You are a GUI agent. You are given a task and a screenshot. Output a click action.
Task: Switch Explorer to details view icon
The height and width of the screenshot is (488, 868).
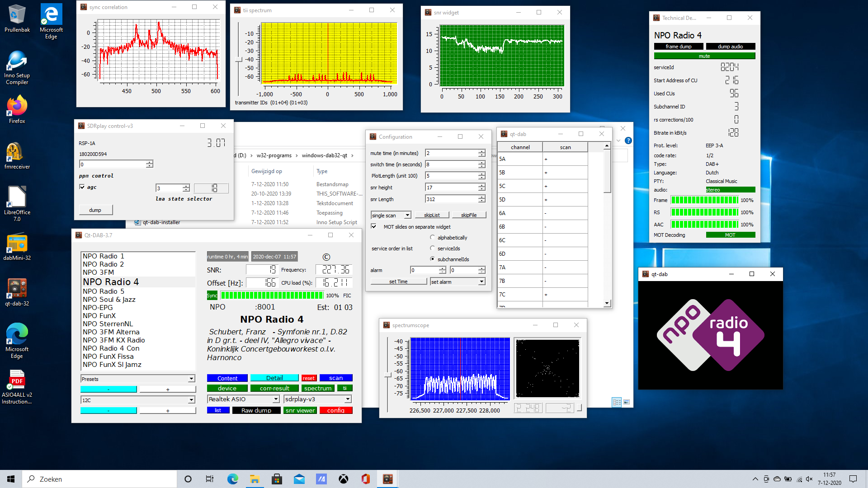pyautogui.click(x=617, y=402)
